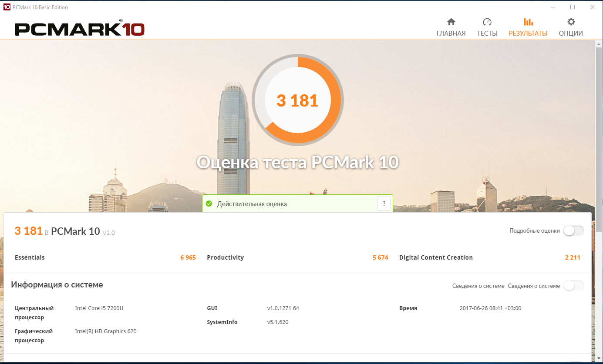Close the PCMark 10 Basic Edition window
This screenshot has width=603, height=364.
(592, 7)
